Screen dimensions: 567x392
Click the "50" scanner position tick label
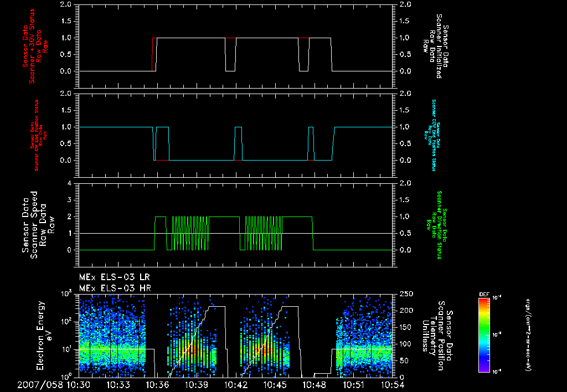(404, 360)
